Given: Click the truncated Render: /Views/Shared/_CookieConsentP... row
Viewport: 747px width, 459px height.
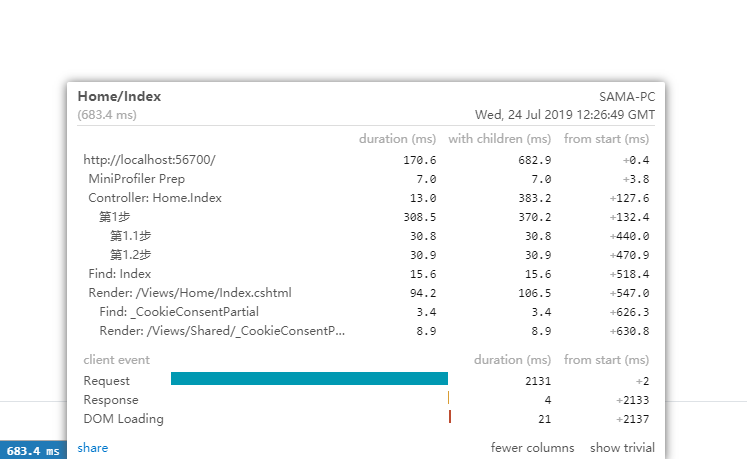Looking at the screenshot, I should [x=222, y=331].
